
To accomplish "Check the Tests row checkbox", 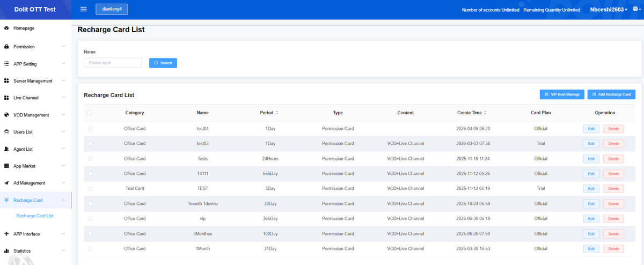I will tap(90, 158).
